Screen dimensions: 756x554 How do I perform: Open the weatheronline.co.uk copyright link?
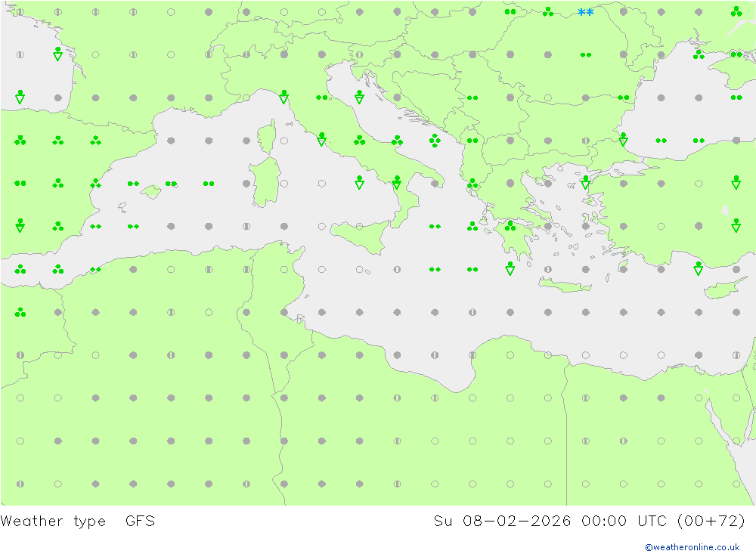[x=692, y=547]
